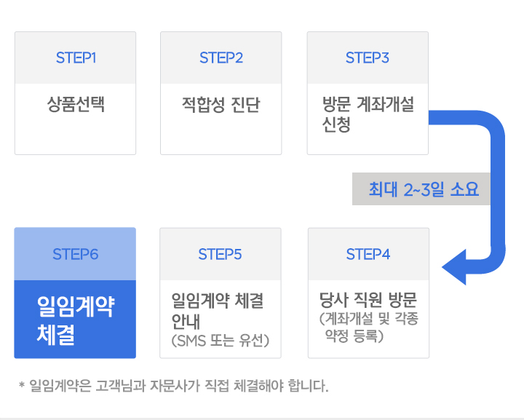Open the 방문 계좌개설 신청 step
Viewport: 524px width, 420px height.
click(x=368, y=114)
